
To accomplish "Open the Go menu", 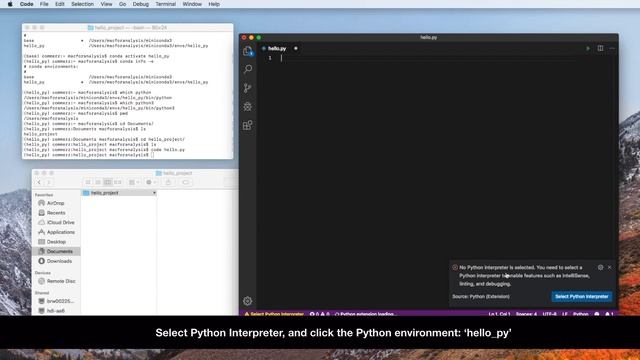I will point(122,4).
